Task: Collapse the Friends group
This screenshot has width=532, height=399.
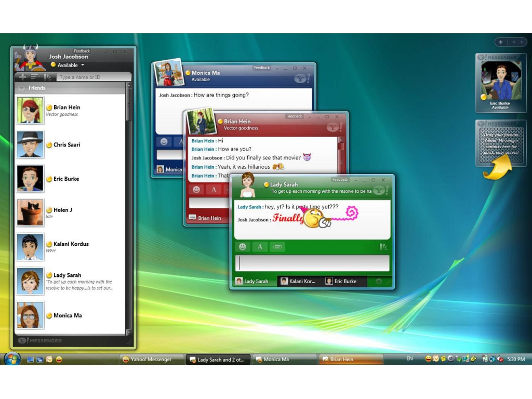Action: [x=21, y=88]
